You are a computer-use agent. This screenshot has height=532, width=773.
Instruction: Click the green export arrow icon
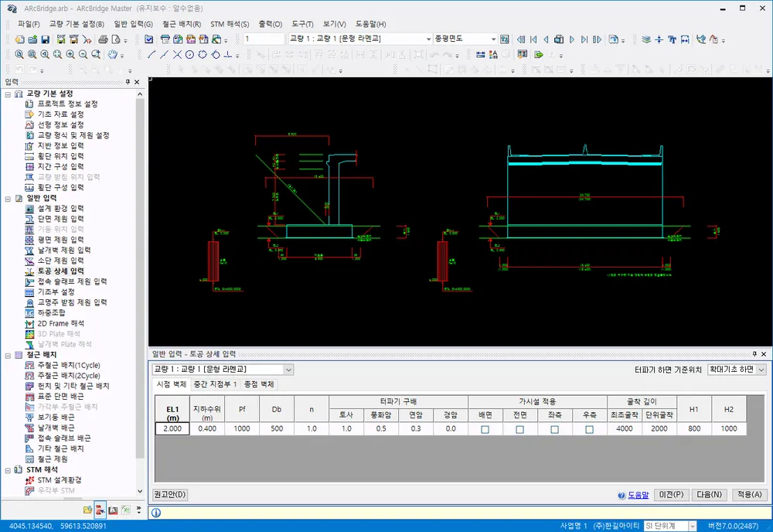pyautogui.click(x=538, y=55)
